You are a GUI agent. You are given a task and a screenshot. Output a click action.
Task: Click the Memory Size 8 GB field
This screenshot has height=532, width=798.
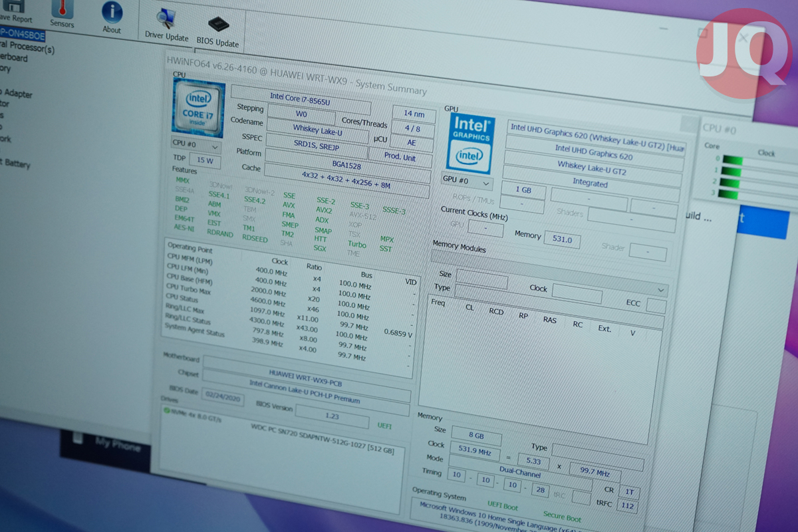(475, 435)
